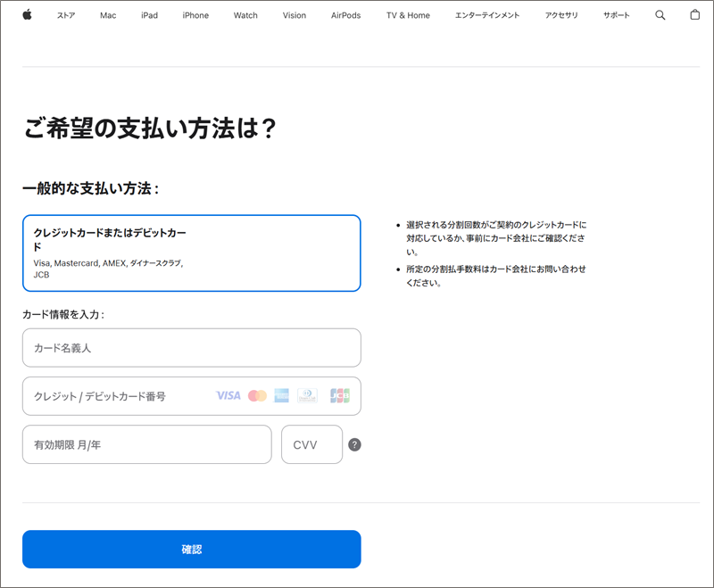Click the CVV help question mark icon
This screenshot has height=588, width=714.
click(x=354, y=445)
